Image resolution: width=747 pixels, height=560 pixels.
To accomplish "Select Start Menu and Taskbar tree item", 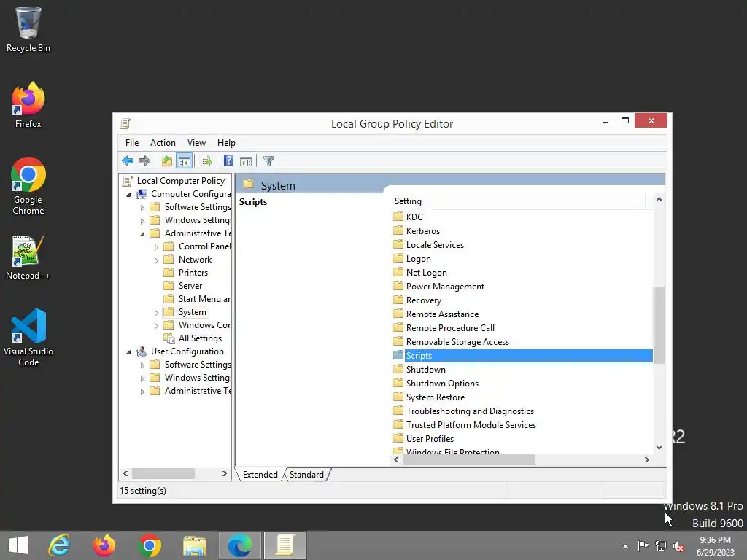I will (x=204, y=298).
